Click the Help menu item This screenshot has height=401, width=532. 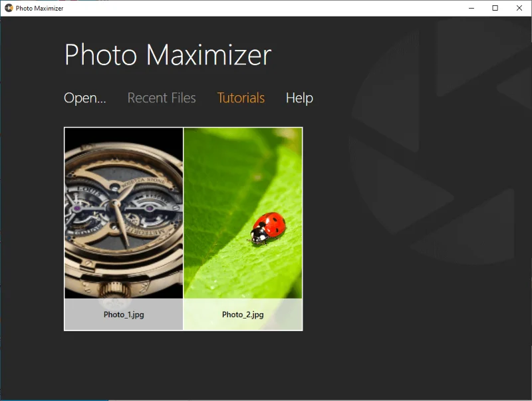pyautogui.click(x=299, y=98)
